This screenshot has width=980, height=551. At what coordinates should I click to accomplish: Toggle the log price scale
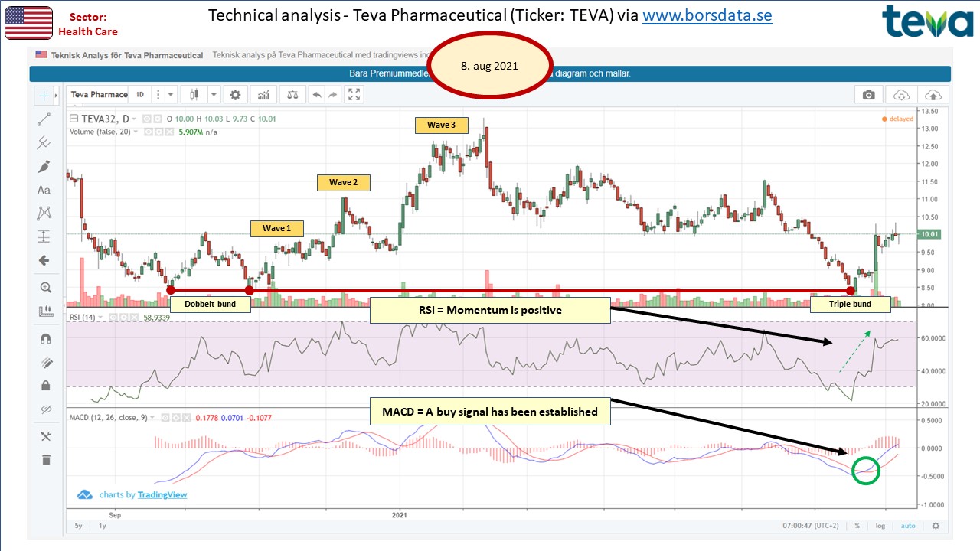pos(880,526)
